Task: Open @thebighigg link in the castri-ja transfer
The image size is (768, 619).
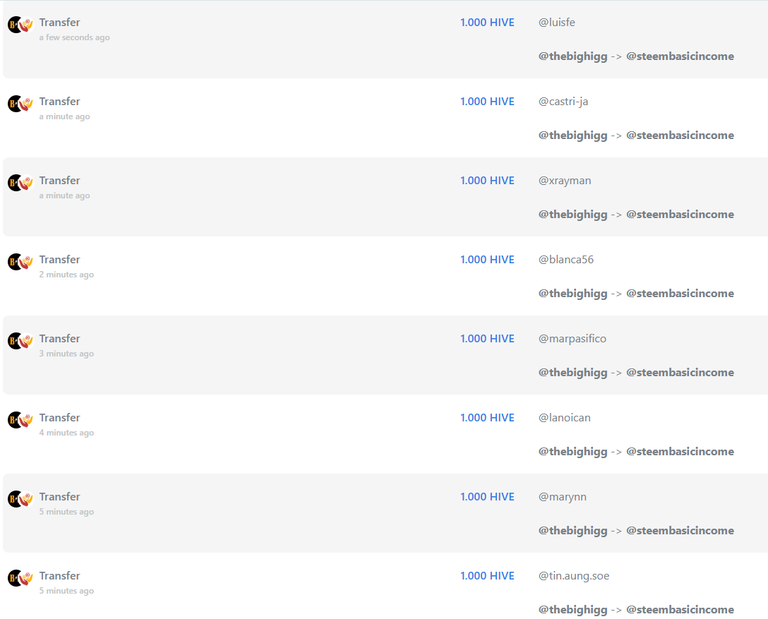Action: [573, 136]
